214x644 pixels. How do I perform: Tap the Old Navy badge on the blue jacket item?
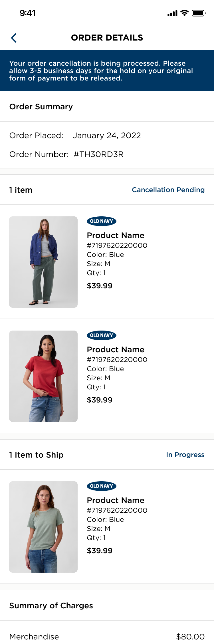(x=101, y=221)
